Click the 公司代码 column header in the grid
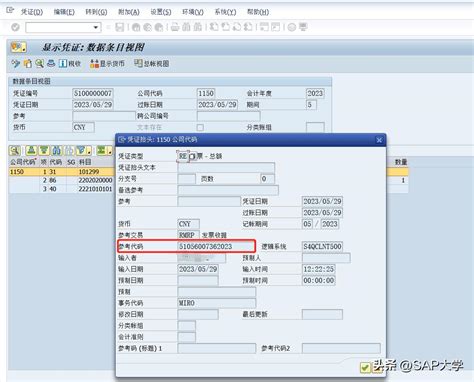The width and height of the screenshot is (474, 382). [x=23, y=162]
